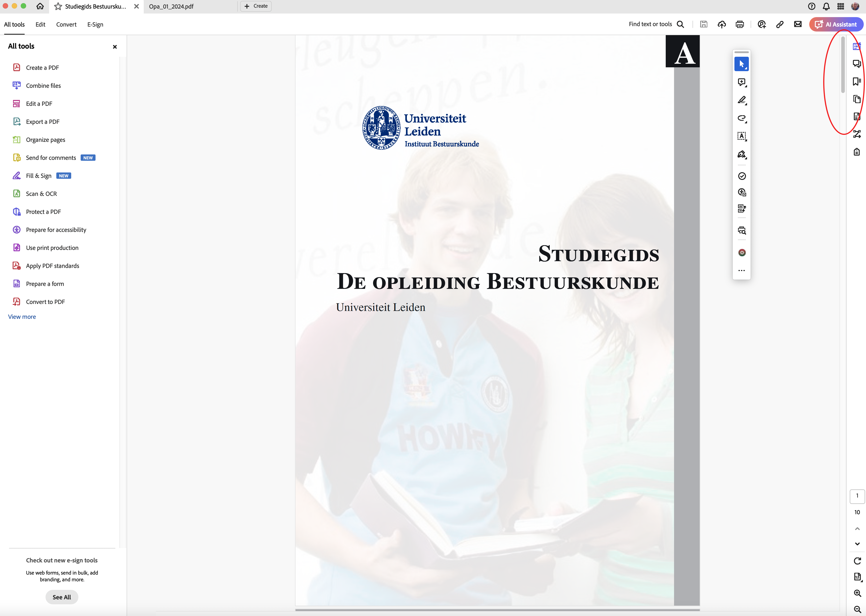Viewport: 866px width, 616px height.
Task: Select the freehand draw lasso tool
Action: click(x=741, y=118)
